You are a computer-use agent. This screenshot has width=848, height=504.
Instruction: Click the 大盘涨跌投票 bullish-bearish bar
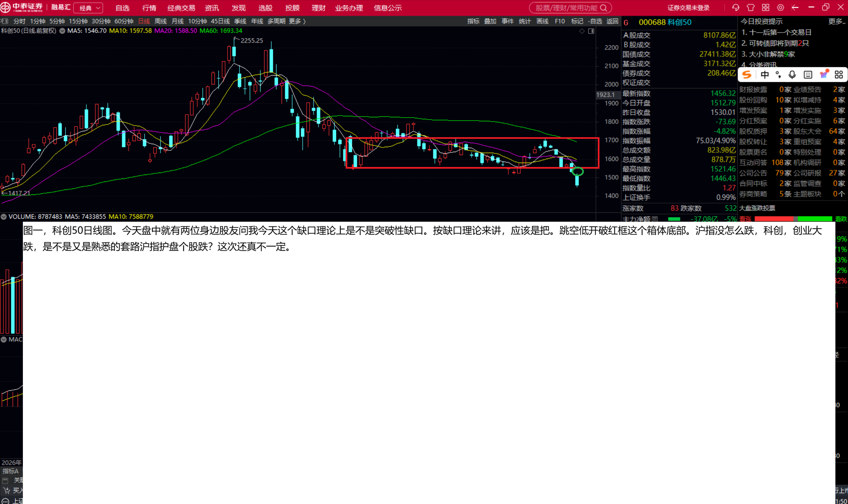[793, 219]
